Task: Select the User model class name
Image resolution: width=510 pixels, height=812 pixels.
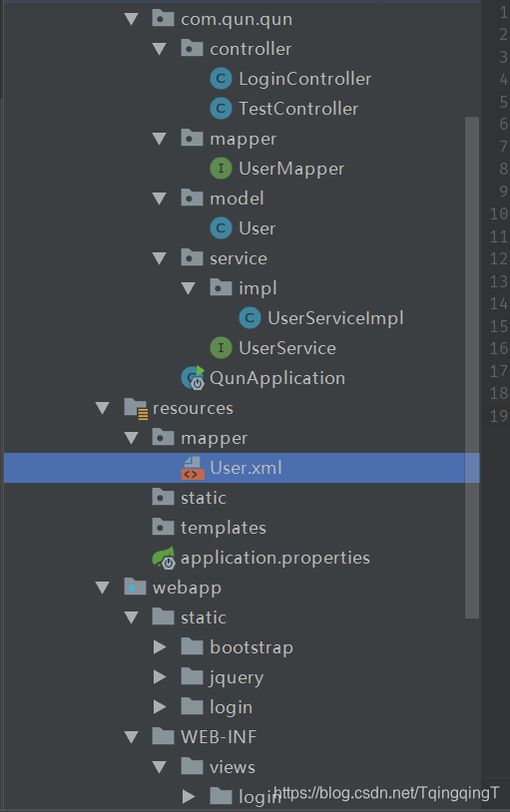Action: [257, 228]
